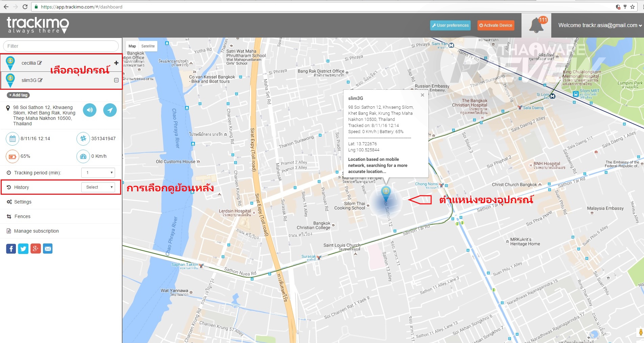Open the Tracking period dropdown
The height and width of the screenshot is (343, 644).
coord(98,173)
